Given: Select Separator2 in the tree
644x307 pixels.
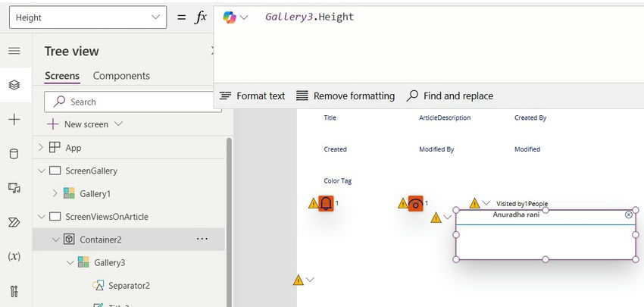Looking at the screenshot, I should (129, 285).
